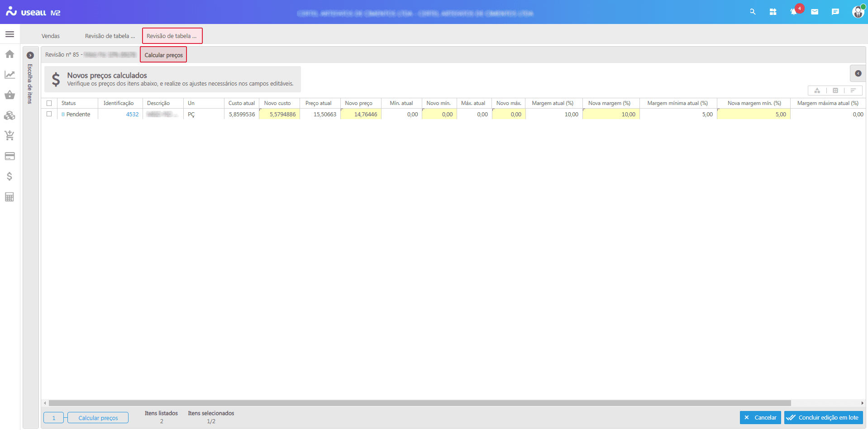Go to the home icon in sidebar
Viewport: 868px width, 430px height.
tap(10, 54)
